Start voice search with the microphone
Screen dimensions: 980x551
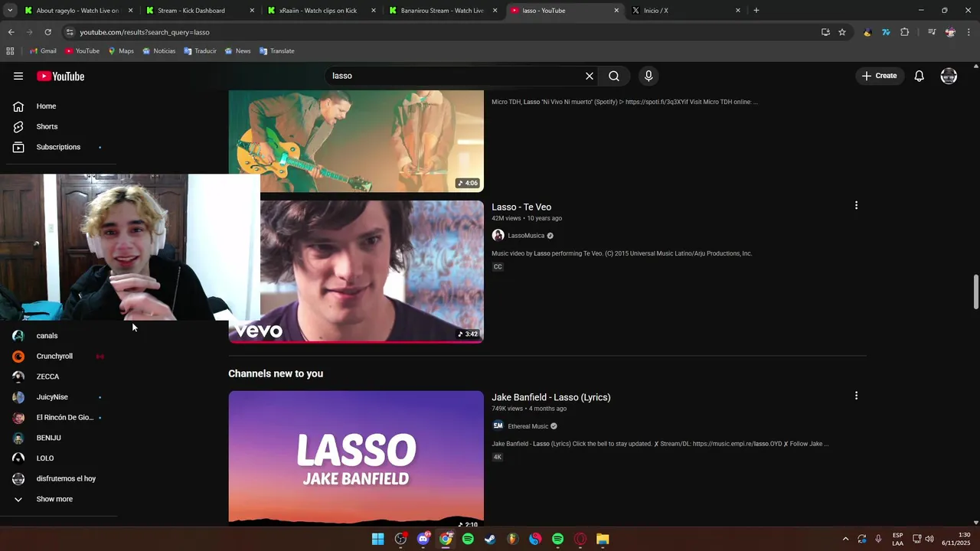pyautogui.click(x=648, y=76)
